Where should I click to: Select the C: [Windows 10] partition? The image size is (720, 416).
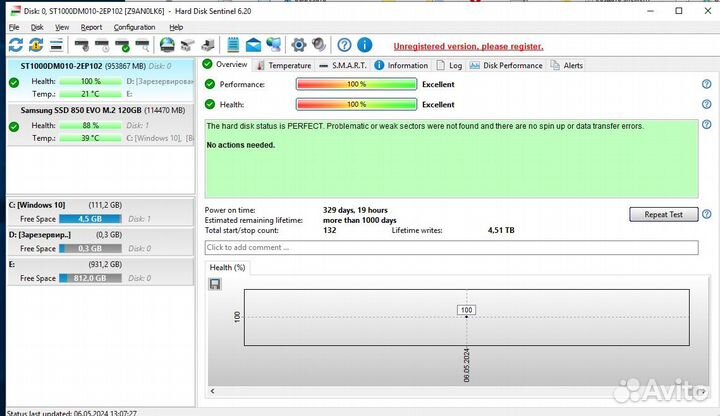101,212
